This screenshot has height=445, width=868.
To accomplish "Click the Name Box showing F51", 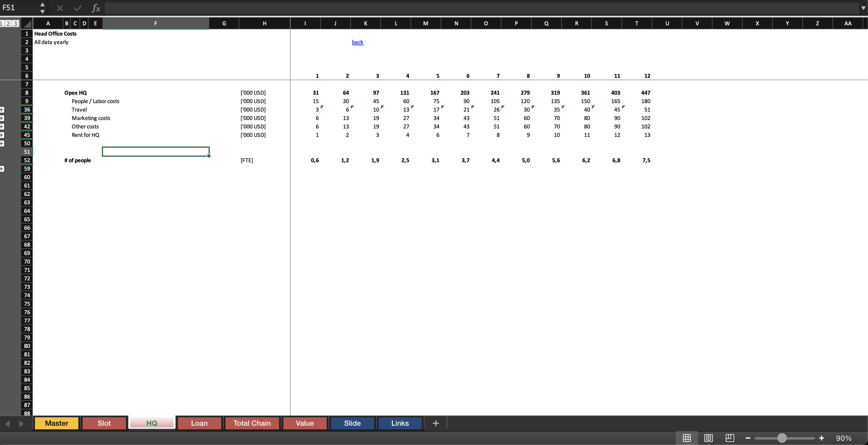I will (20, 8).
